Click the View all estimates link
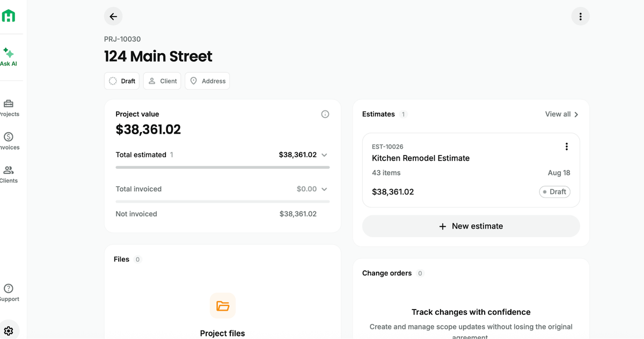The height and width of the screenshot is (339, 644). click(561, 114)
